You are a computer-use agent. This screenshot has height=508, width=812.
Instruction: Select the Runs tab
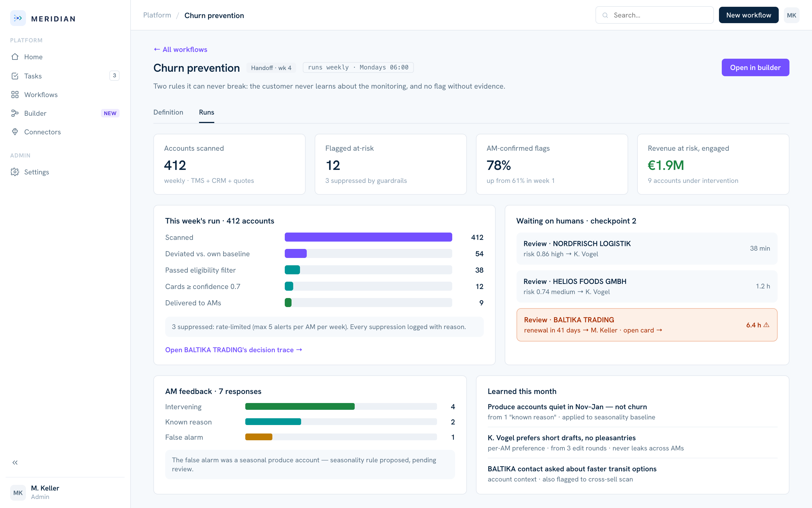206,112
